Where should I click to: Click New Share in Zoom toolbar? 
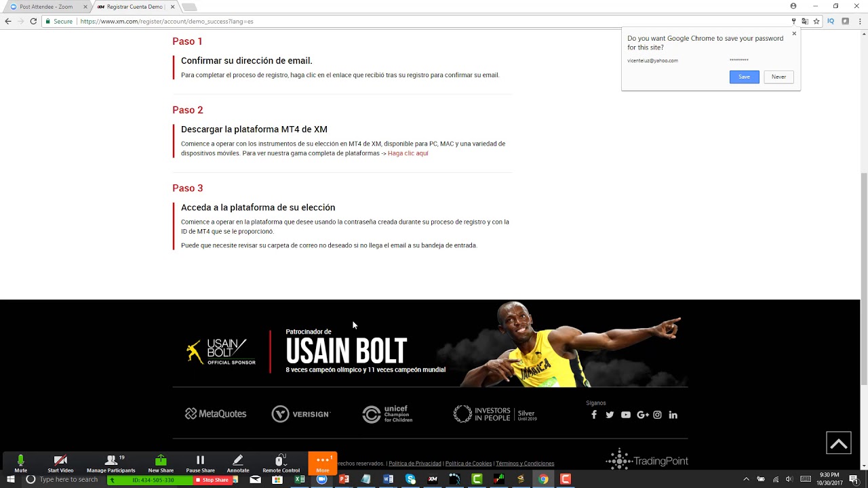tap(161, 464)
